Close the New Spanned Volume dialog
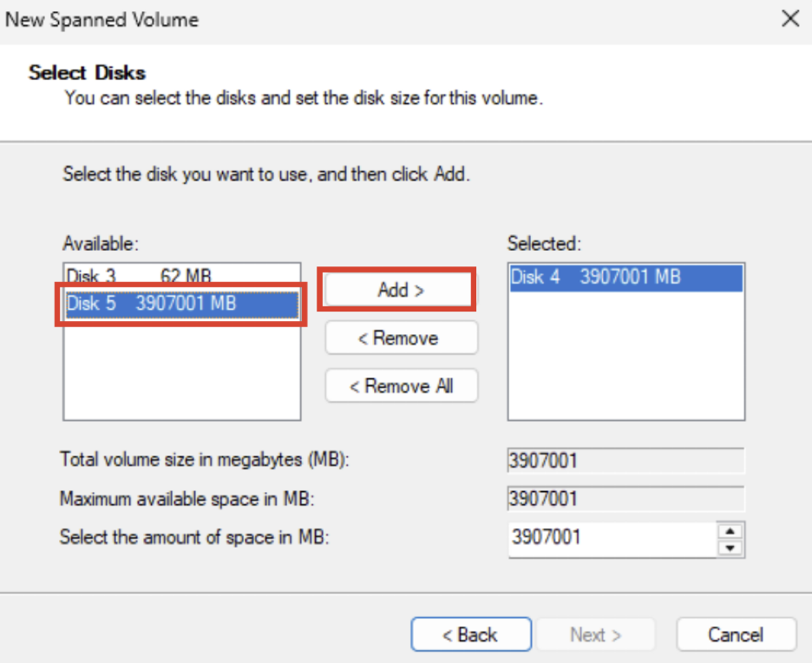 [789, 19]
